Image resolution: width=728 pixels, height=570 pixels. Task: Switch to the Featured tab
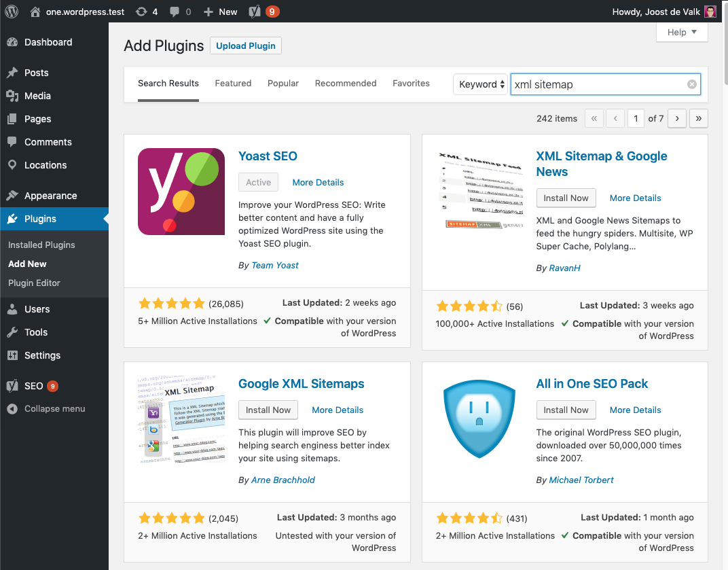pyautogui.click(x=233, y=84)
